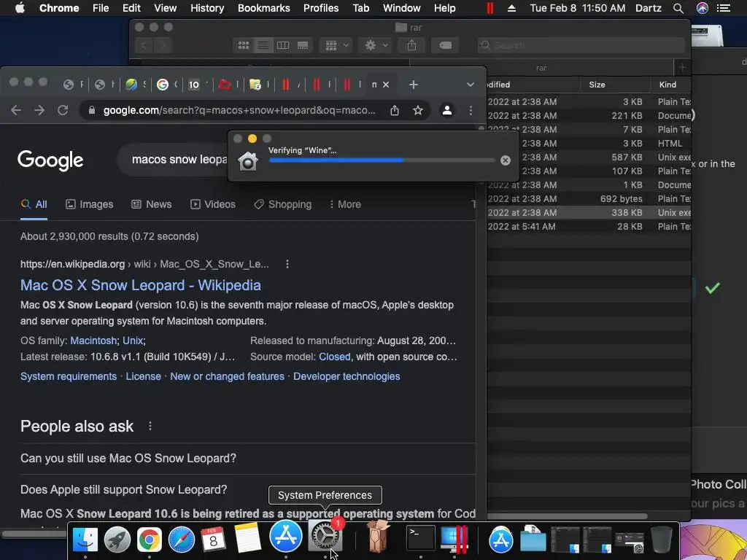Open the Bookmarks menu
The image size is (747, 560).
[263, 8]
